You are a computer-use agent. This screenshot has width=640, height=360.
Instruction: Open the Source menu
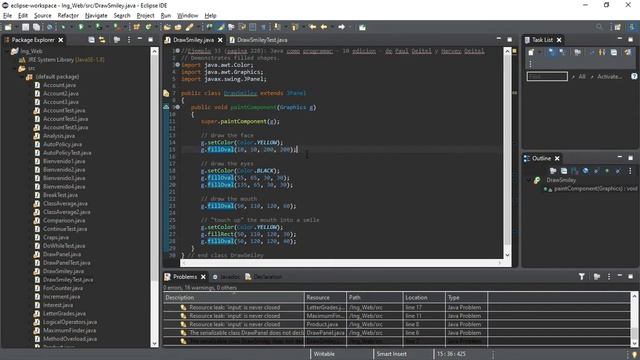point(43,16)
